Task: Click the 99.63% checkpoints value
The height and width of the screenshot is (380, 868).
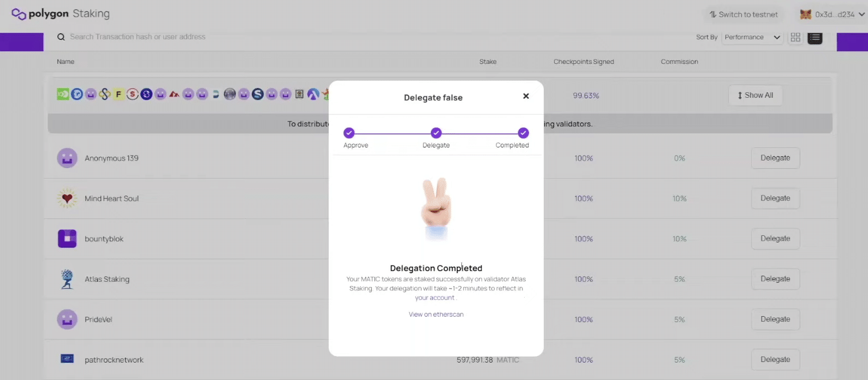Action: 586,96
